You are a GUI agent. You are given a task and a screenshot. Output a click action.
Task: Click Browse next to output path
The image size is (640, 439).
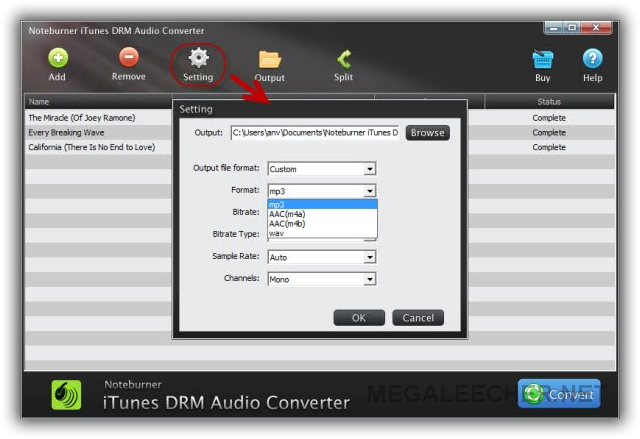click(428, 133)
